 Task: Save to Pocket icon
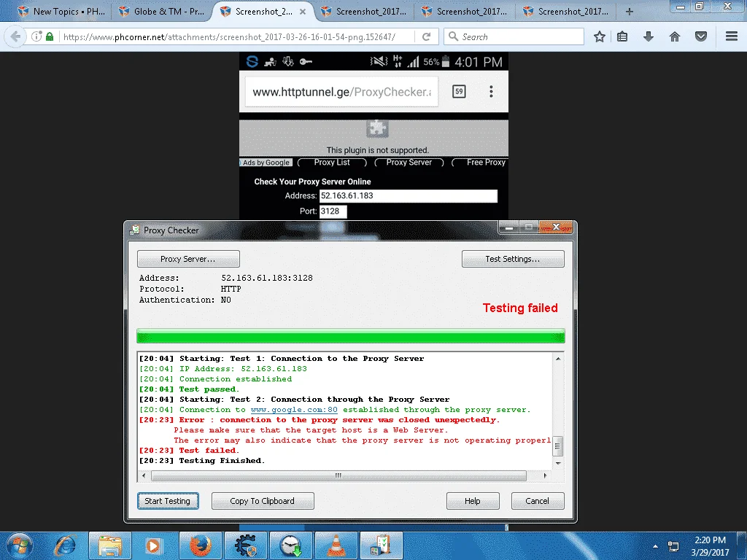point(701,36)
